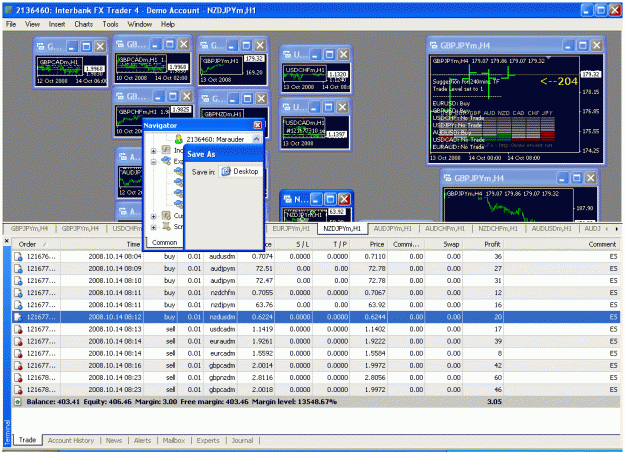Select the NZDJPYm,H1 chart tab
The width and height of the screenshot is (625, 452).
pyautogui.click(x=342, y=229)
